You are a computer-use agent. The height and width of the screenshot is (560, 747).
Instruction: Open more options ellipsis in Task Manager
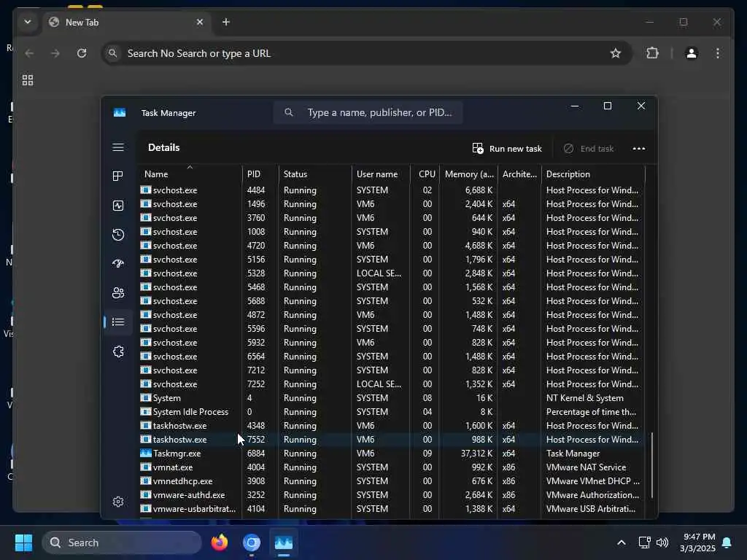click(639, 149)
